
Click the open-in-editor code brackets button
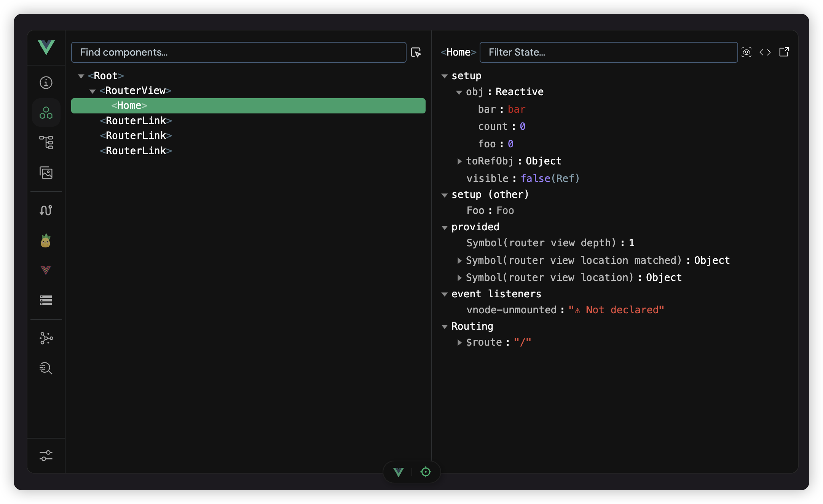click(x=765, y=52)
